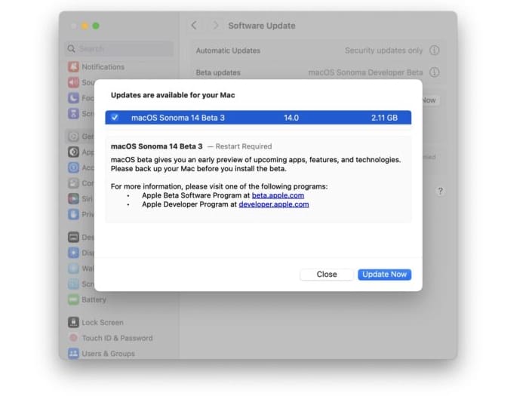Click the help question mark button
Image resolution: width=532 pixels, height=396 pixels.
tap(440, 192)
